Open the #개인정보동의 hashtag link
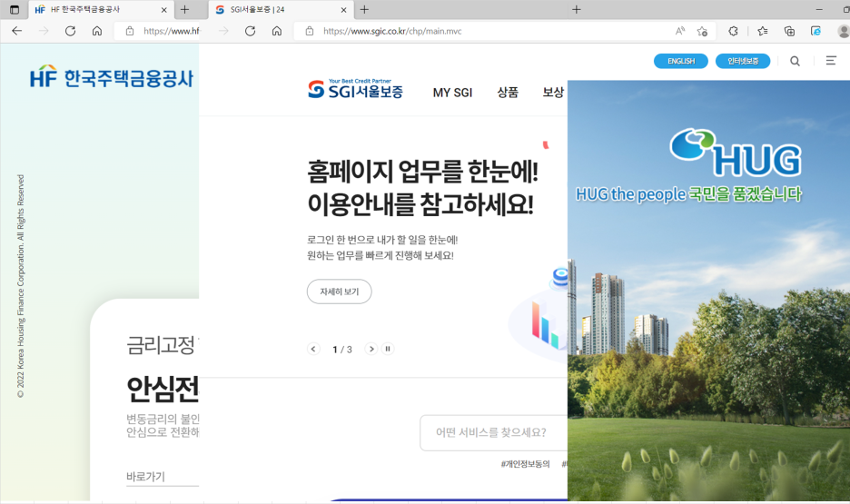The width and height of the screenshot is (850, 504). 525,464
